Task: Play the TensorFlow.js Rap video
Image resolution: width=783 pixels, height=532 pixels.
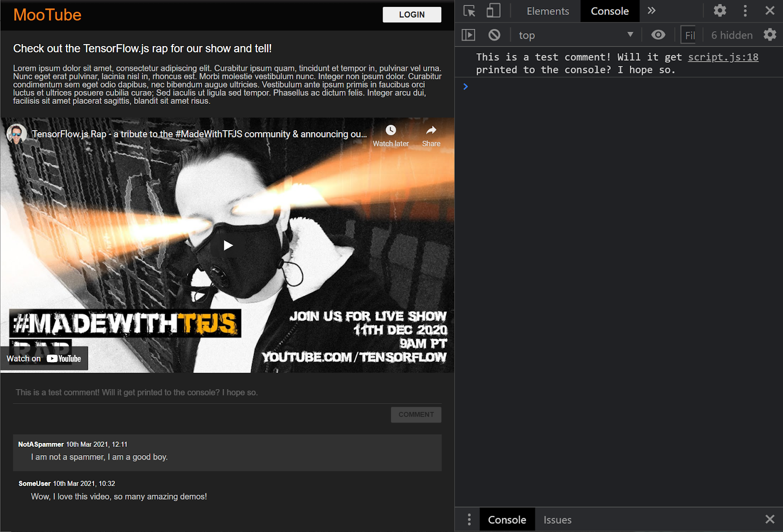Action: 227,245
